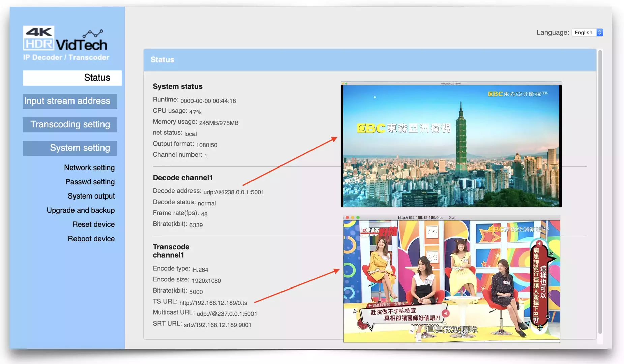The width and height of the screenshot is (624, 364).
Task: Click the talk show transcode preview image
Action: pos(451,279)
